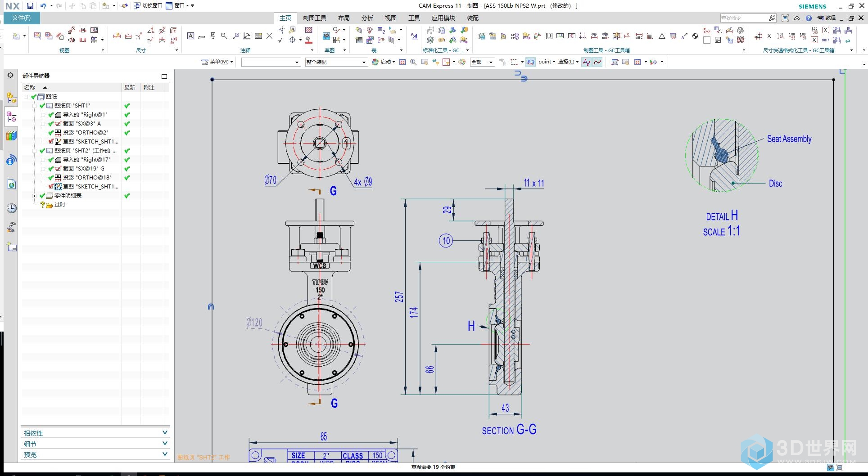This screenshot has height=476, width=868.
Task: Toggle the continuous auto-dimensioning sketch button
Action: 586,62
